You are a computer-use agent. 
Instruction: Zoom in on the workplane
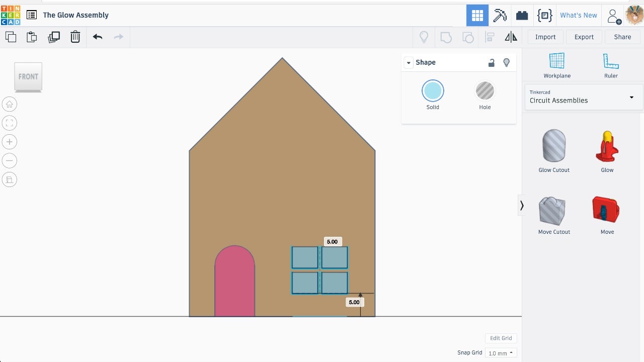pos(10,142)
